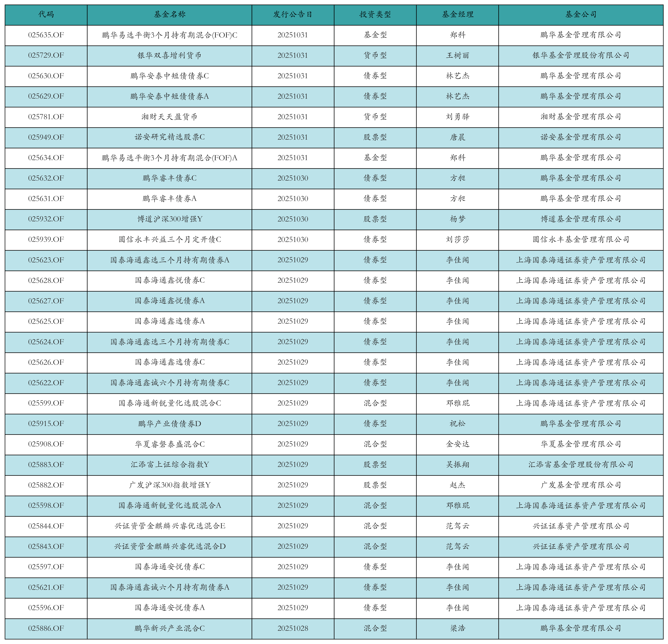The height and width of the screenshot is (644, 668).
Task: Click the 基金公司 column header
Action: coord(581,14)
